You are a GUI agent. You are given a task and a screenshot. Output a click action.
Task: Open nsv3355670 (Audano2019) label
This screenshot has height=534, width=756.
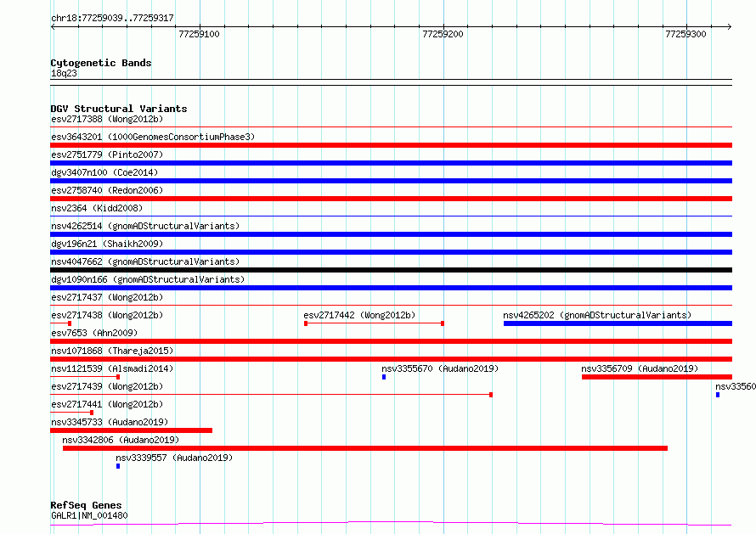[440, 368]
